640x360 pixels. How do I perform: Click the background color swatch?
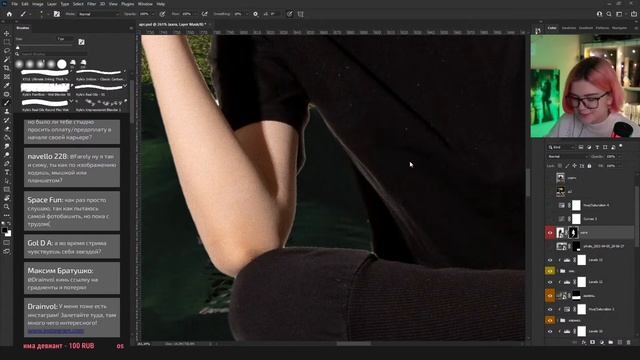(9, 234)
